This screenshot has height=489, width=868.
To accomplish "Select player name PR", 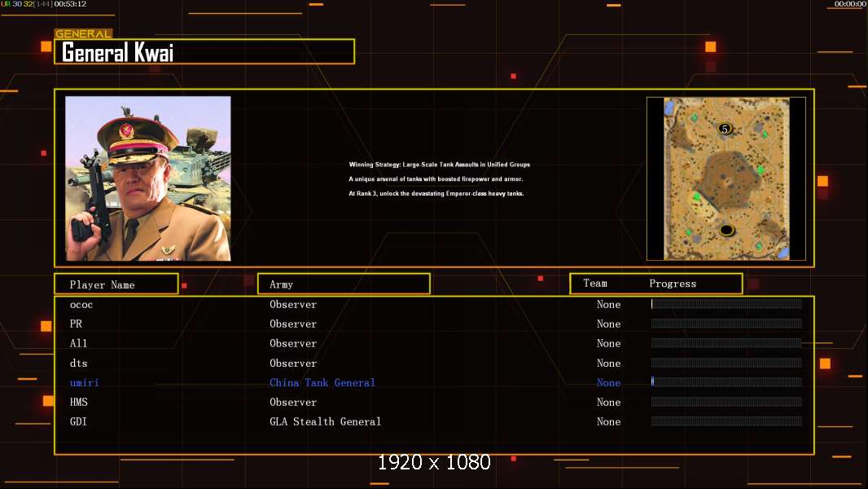I will point(76,324).
